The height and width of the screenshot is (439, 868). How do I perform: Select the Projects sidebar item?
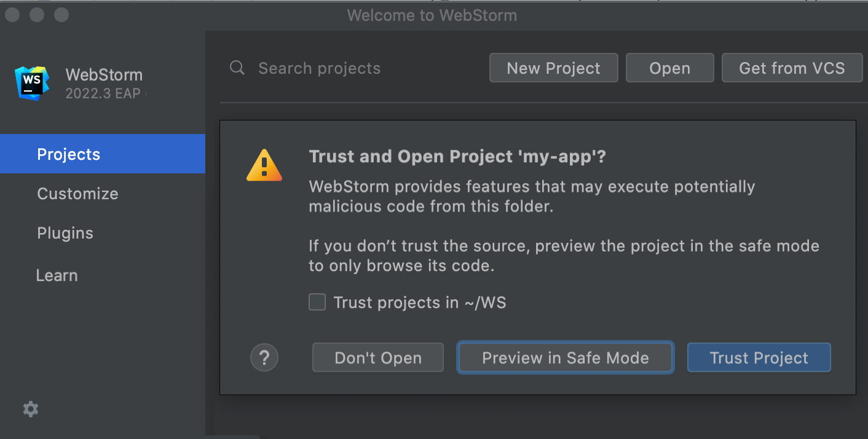point(68,154)
